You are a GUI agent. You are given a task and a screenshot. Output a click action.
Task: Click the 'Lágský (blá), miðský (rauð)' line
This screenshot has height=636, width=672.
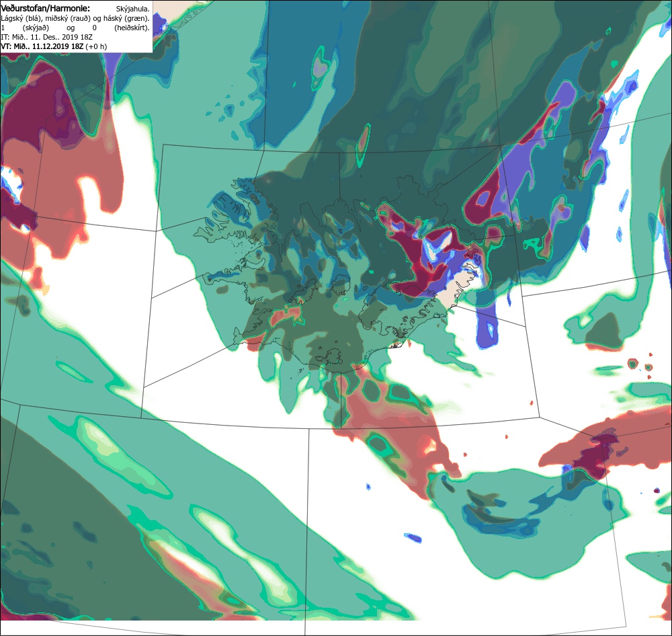coord(75,18)
